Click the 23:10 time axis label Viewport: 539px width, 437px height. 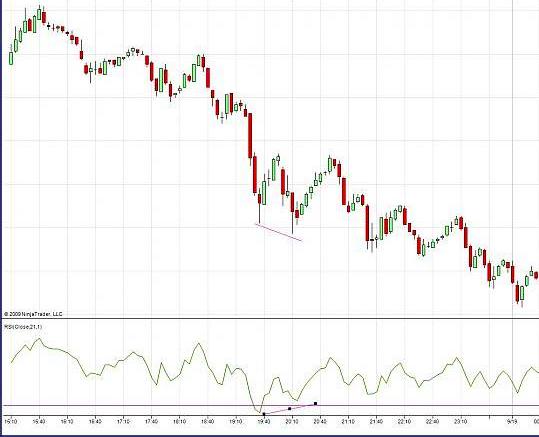[x=461, y=421]
